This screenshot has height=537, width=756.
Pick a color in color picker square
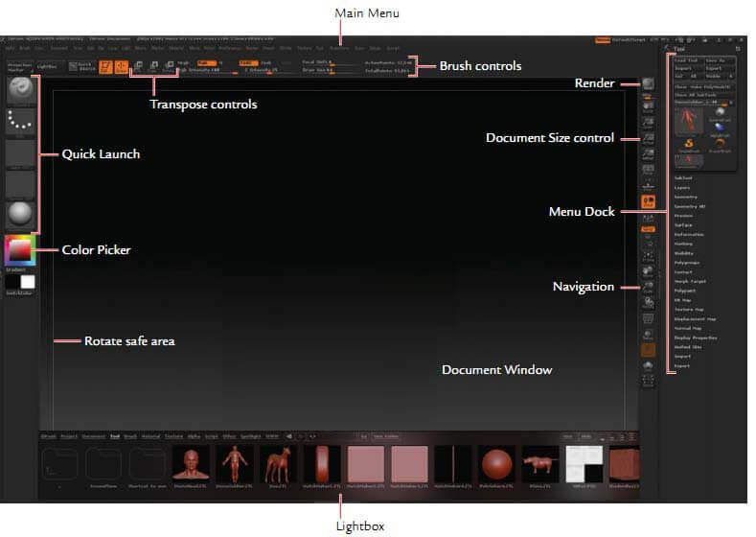pyautogui.click(x=20, y=250)
